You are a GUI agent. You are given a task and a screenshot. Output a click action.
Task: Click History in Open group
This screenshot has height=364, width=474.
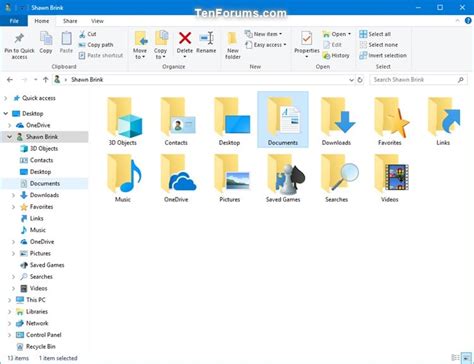point(336,55)
